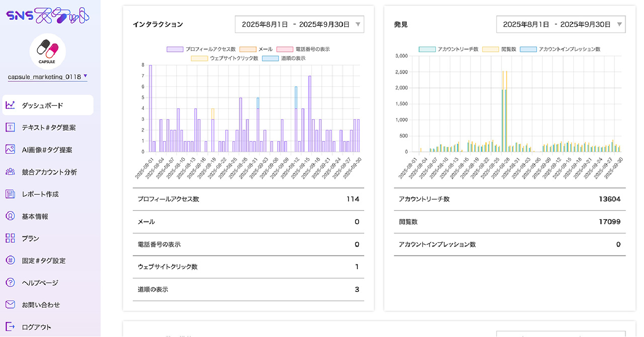Click the competitor account analysis people icon
The image size is (644, 337).
point(10,172)
